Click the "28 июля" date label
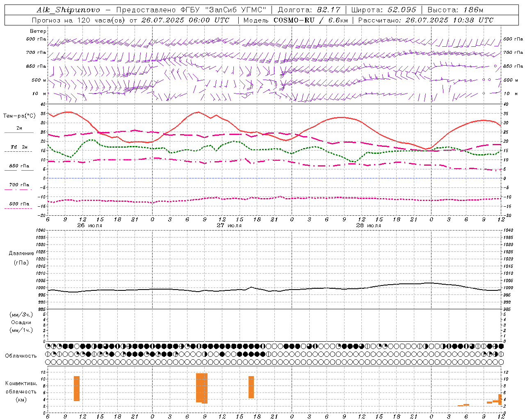Viewport: 525px width, 420px height. pyautogui.click(x=369, y=225)
